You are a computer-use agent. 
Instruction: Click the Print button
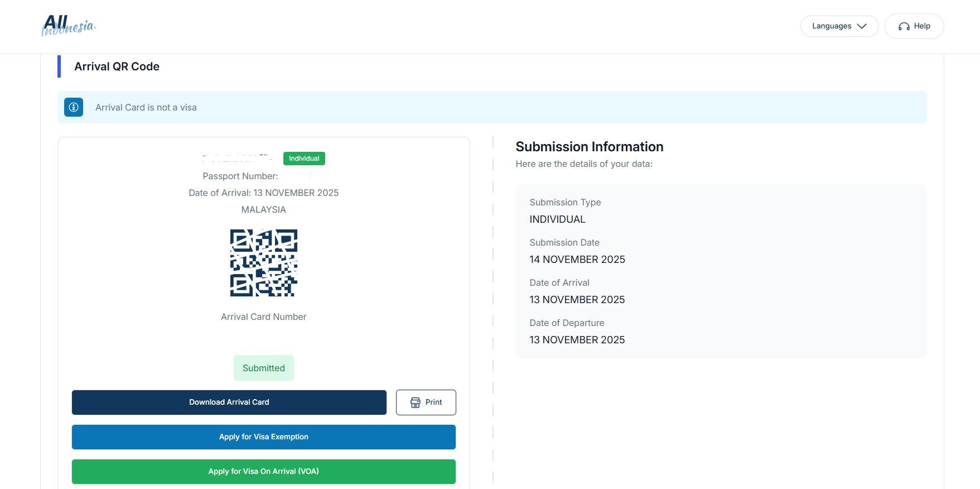point(426,402)
